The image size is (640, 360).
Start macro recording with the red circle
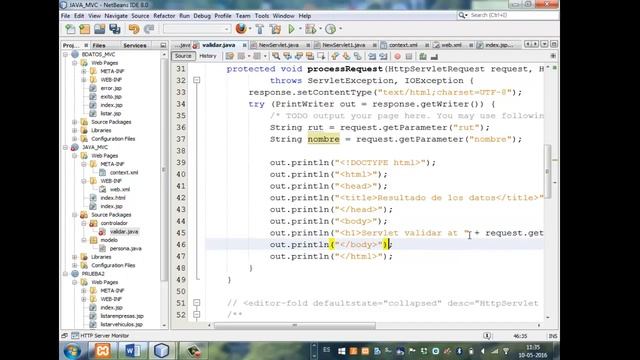[x=398, y=56]
